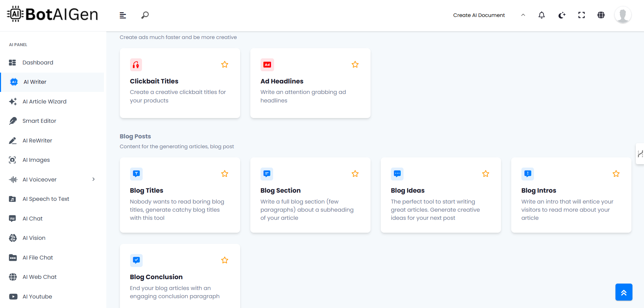The width and height of the screenshot is (644, 308).
Task: Click the Ad Headlines red Ad icon
Action: coord(267,65)
